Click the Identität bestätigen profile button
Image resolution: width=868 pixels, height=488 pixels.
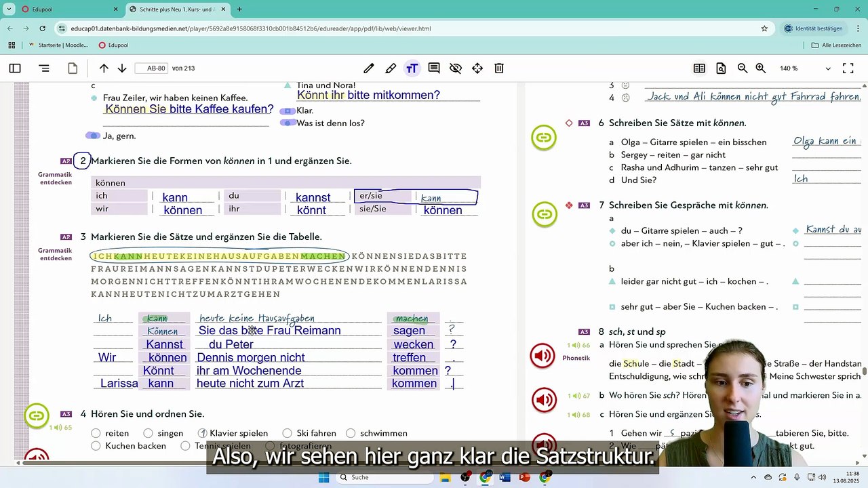point(814,28)
